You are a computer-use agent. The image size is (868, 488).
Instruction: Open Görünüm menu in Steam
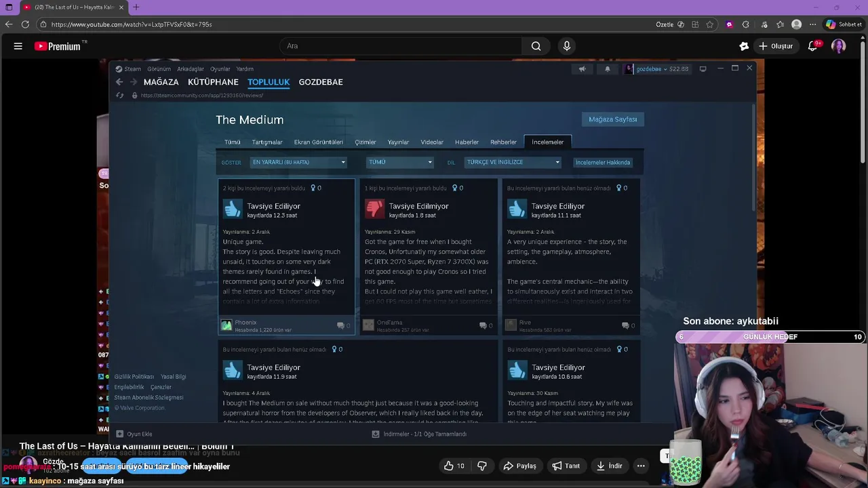[x=159, y=68]
